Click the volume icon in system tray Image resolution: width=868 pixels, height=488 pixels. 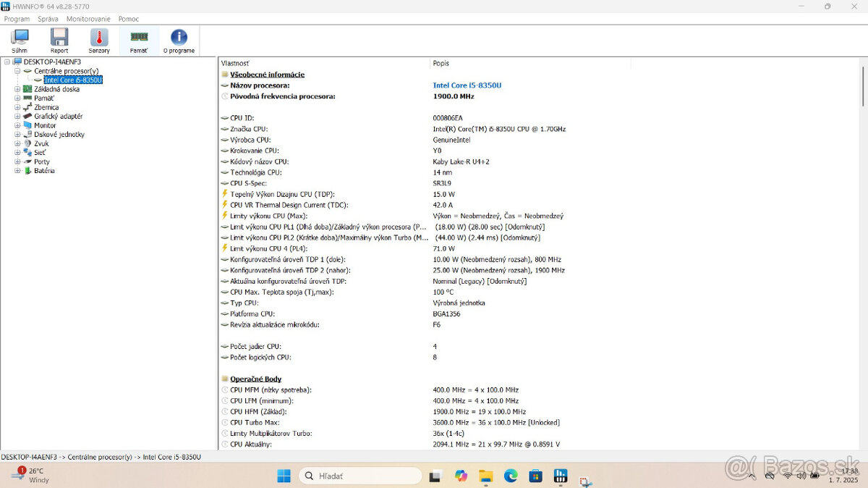click(800, 476)
